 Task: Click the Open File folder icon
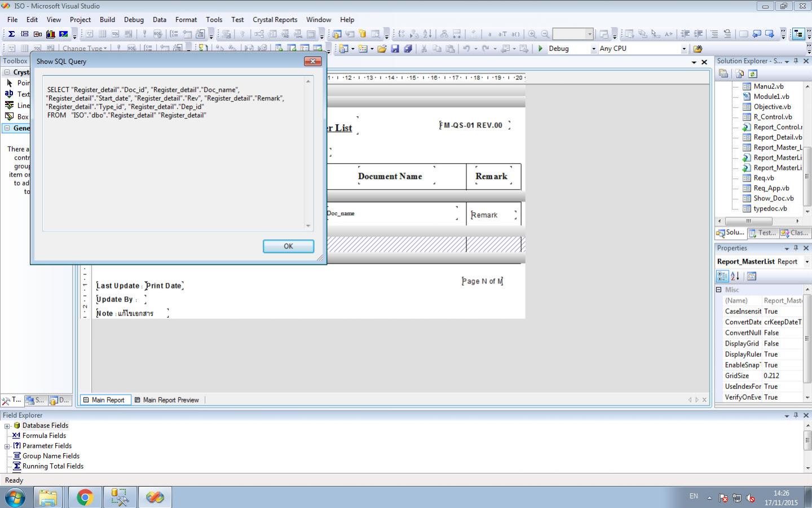(382, 49)
